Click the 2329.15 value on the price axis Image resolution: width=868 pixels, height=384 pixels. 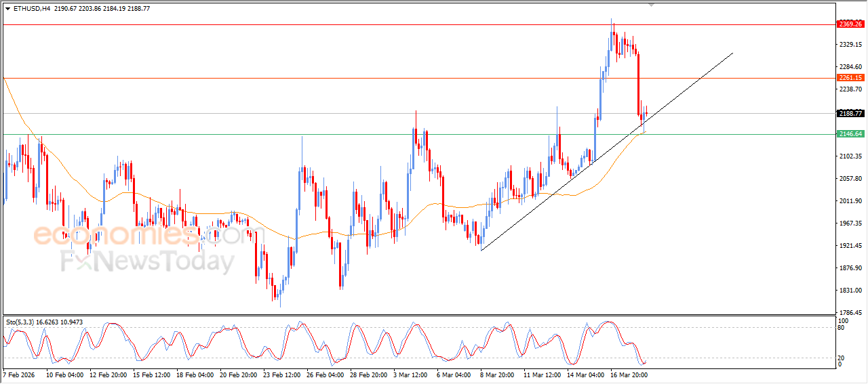pyautogui.click(x=850, y=45)
